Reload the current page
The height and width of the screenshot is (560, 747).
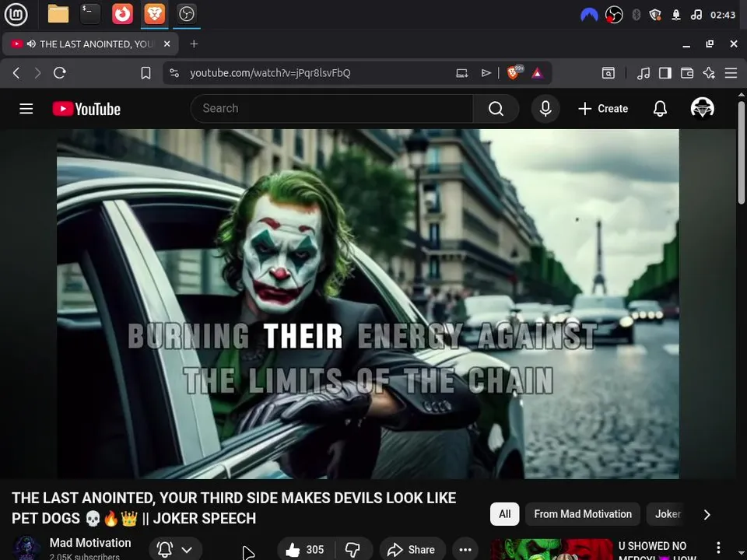pyautogui.click(x=60, y=73)
